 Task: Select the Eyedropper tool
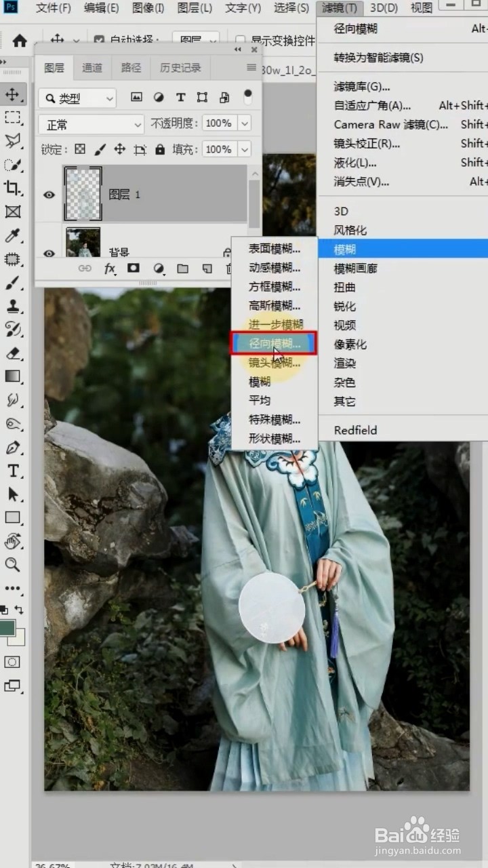13,235
